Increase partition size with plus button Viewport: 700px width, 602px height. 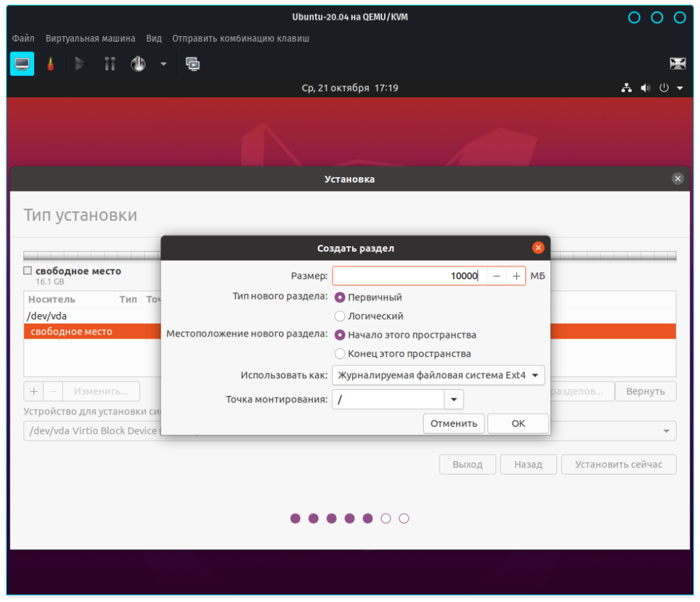point(516,276)
